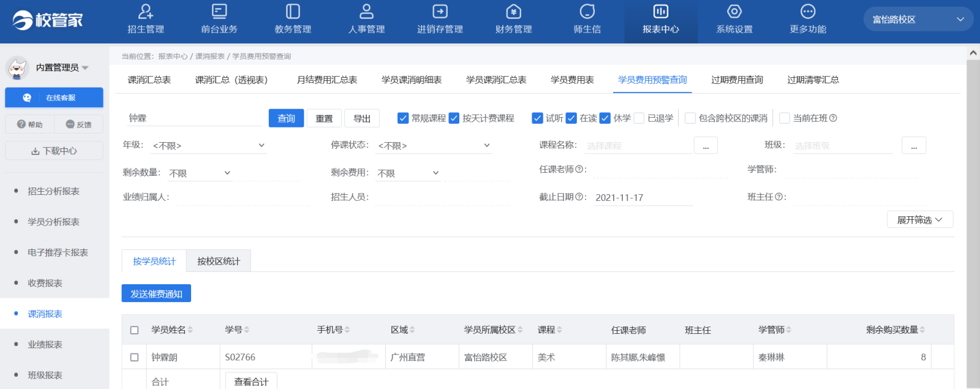Open 报表中心 module icon

tap(661, 12)
